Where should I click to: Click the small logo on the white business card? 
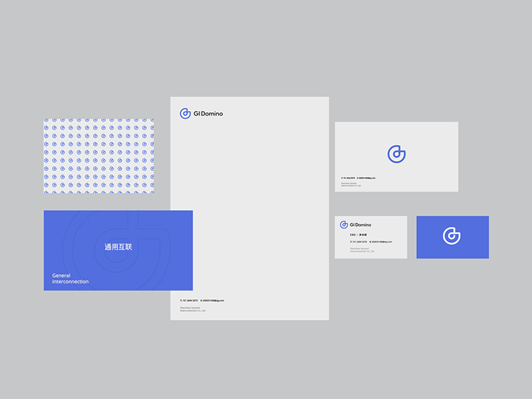click(x=344, y=225)
